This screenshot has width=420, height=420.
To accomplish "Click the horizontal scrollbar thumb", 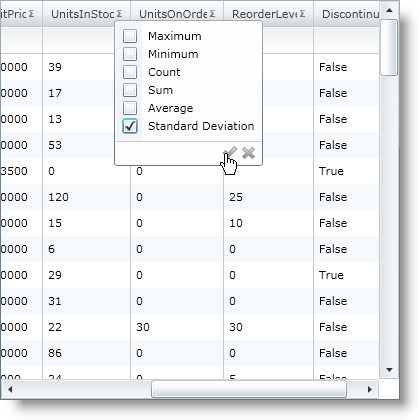I will [249, 389].
